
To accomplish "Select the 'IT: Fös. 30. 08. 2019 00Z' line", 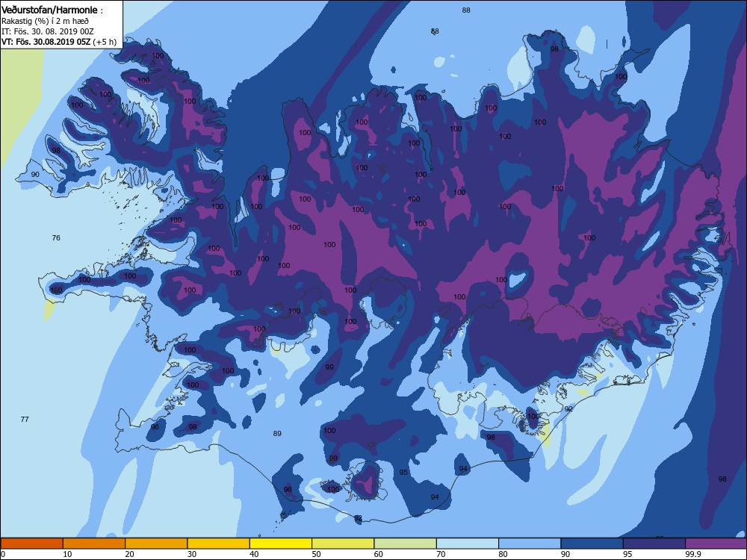I will [48, 31].
